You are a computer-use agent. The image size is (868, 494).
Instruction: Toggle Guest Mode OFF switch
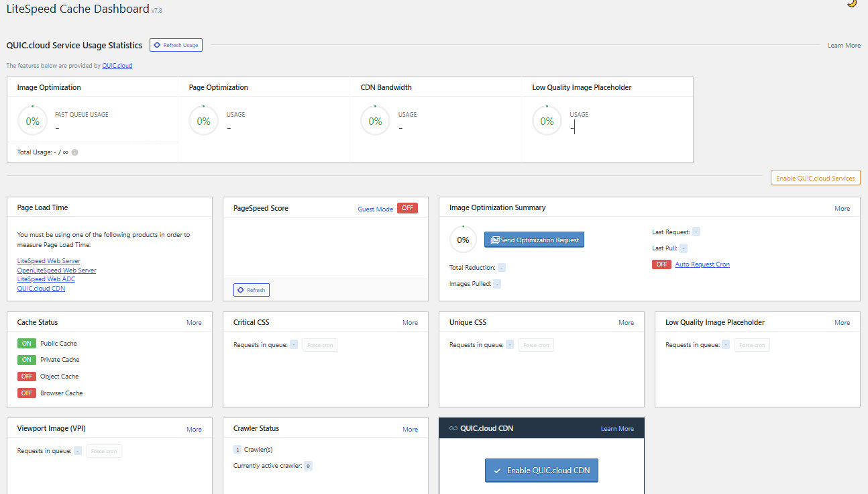pyautogui.click(x=406, y=208)
